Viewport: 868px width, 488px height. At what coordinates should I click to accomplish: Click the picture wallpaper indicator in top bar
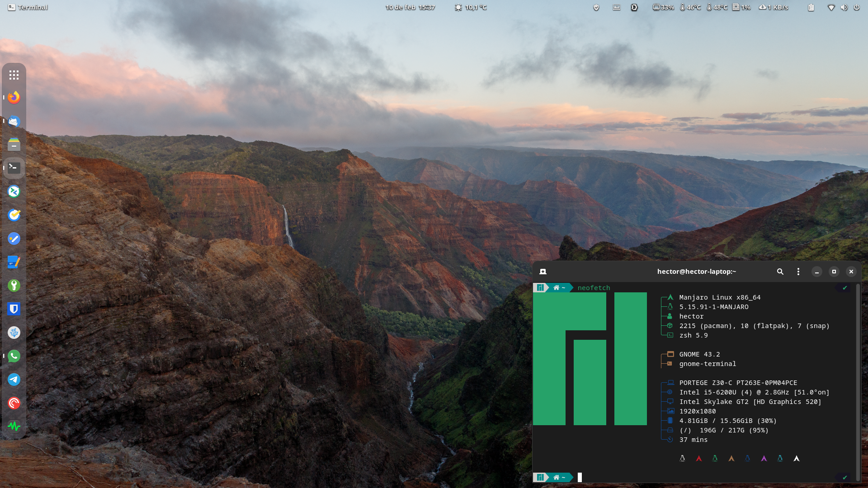(x=617, y=7)
